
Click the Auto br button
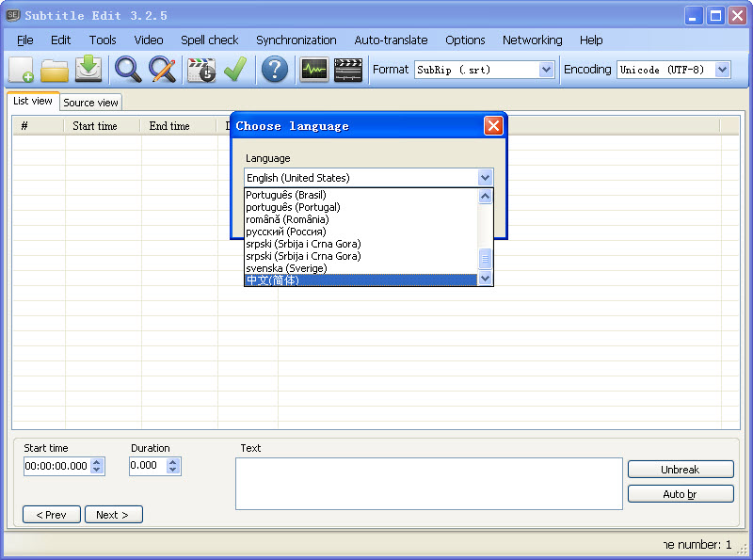(x=681, y=494)
